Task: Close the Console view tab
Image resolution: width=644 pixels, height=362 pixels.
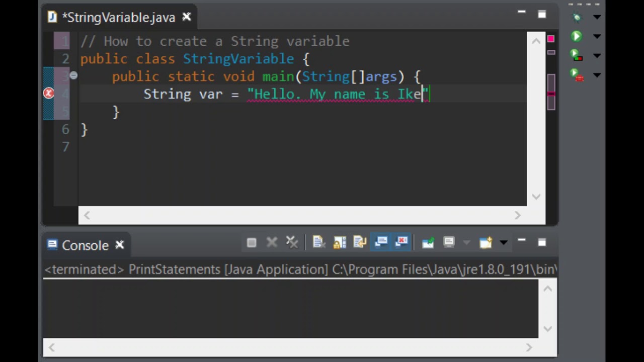Action: coord(120,245)
